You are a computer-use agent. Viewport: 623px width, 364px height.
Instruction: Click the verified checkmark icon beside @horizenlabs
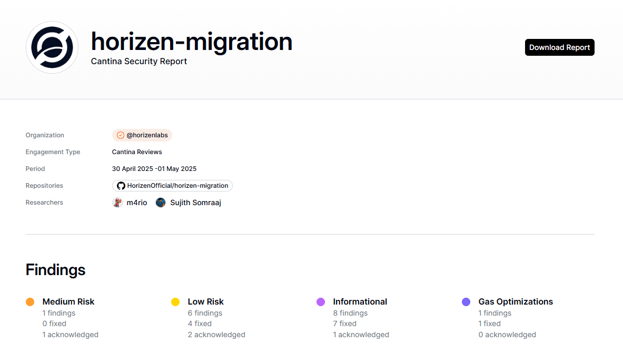click(121, 135)
